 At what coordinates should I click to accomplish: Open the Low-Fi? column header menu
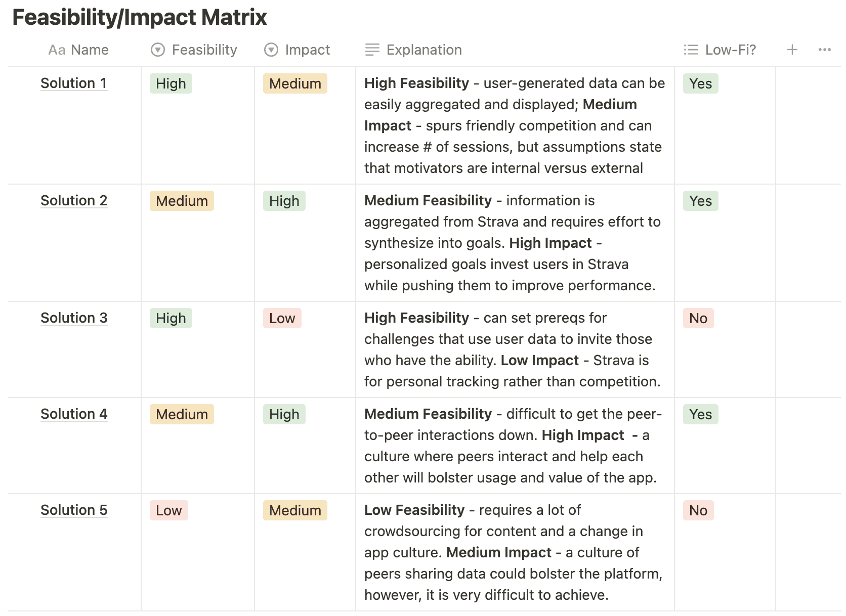730,50
